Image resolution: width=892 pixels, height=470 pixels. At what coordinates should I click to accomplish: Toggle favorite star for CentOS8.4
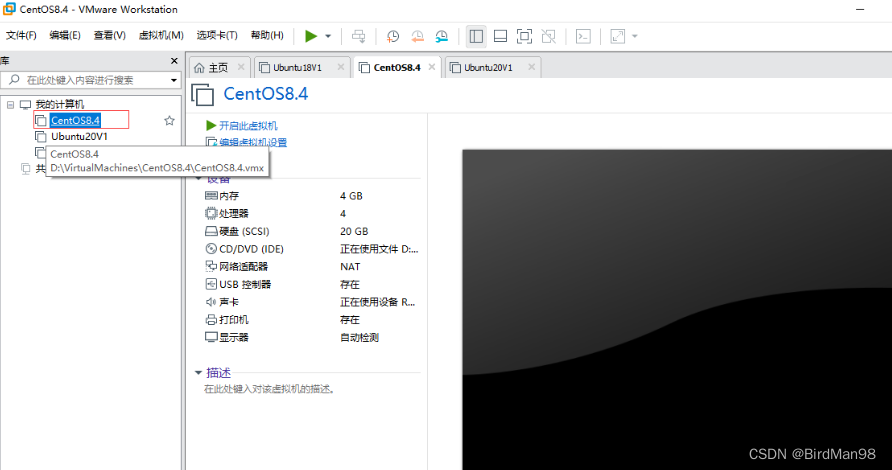(169, 121)
